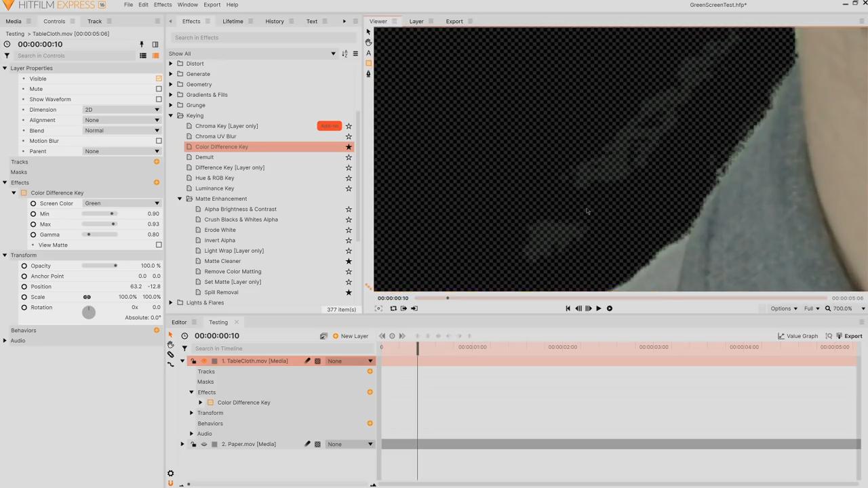
Task: Select the timeline selection arrow tool
Action: [170, 335]
